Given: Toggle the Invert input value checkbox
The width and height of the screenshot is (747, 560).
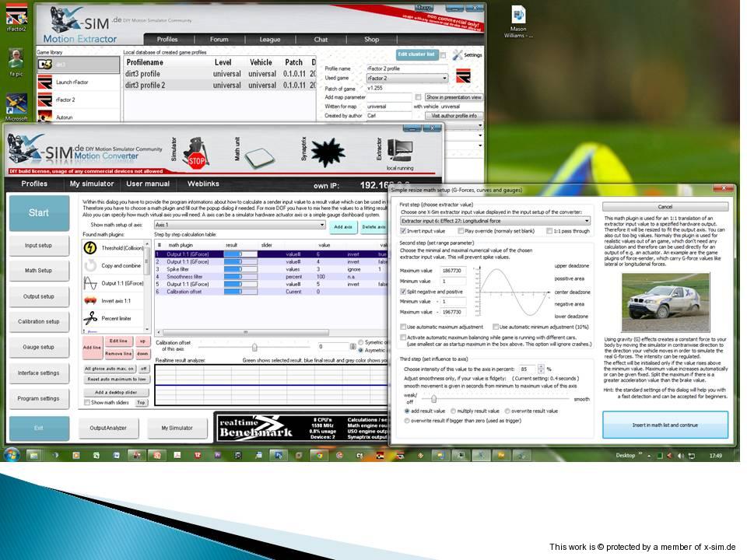Looking at the screenshot, I should click(404, 231).
